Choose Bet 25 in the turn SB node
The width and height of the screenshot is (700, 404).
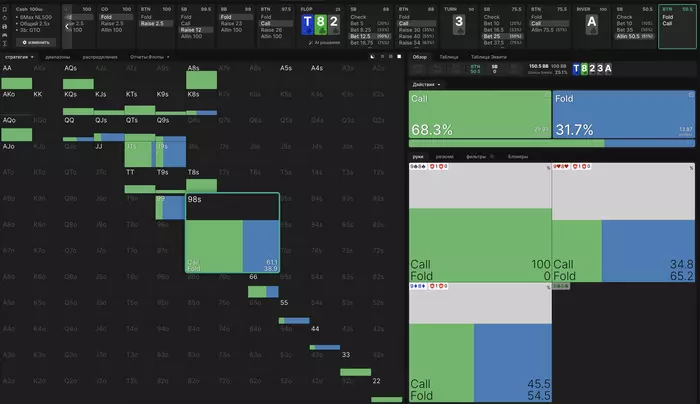pos(503,36)
